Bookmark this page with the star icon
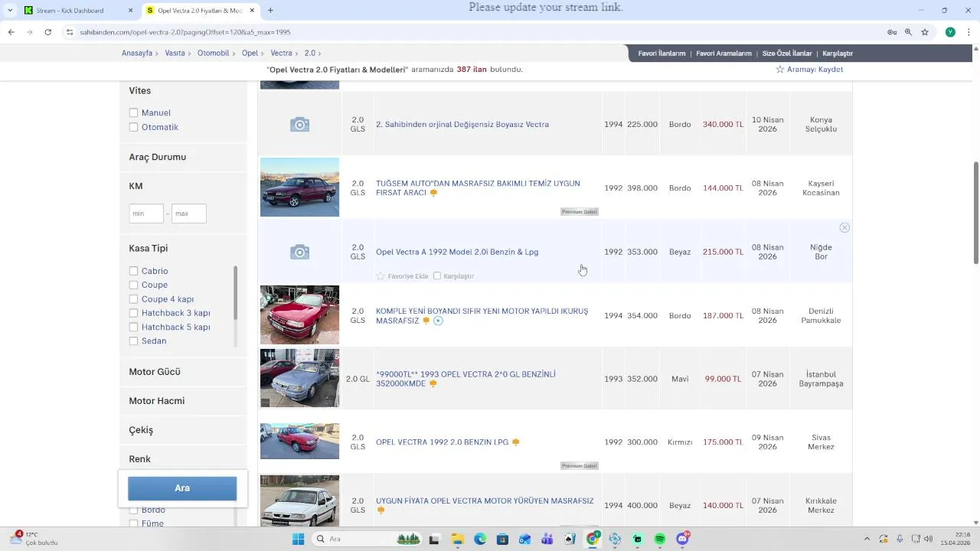Image resolution: width=980 pixels, height=551 pixels. click(925, 32)
